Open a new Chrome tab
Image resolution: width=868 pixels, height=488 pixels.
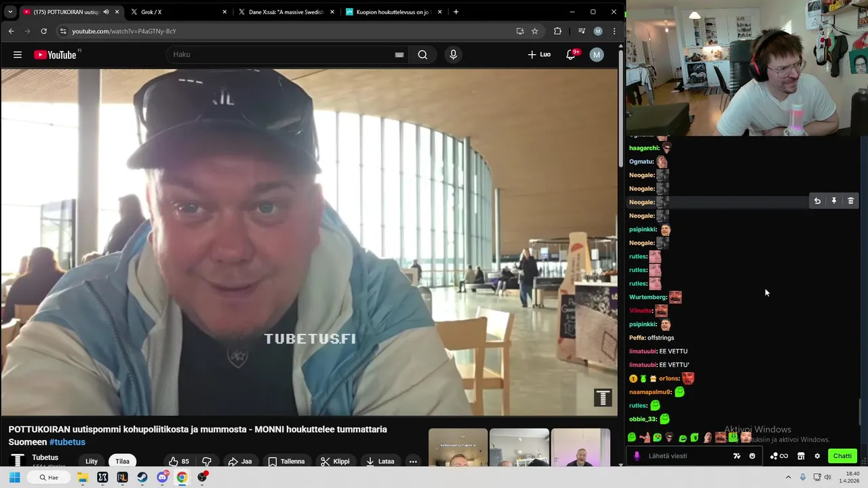click(x=456, y=12)
